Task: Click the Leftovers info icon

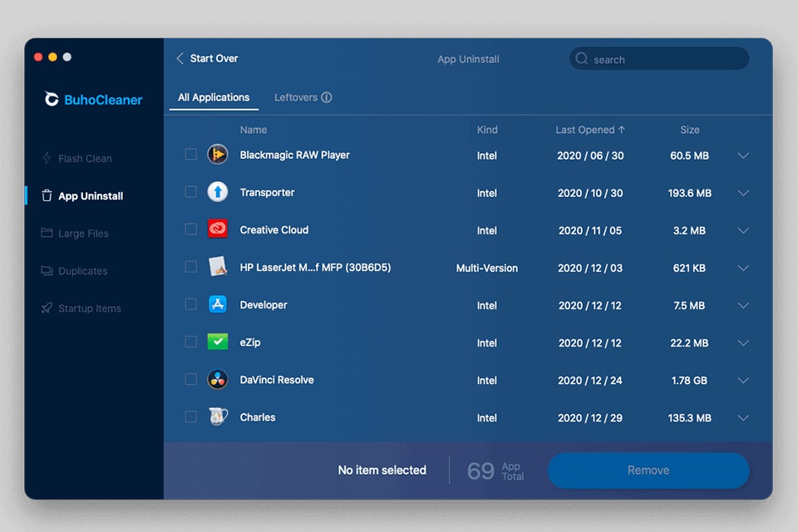Action: click(x=327, y=97)
